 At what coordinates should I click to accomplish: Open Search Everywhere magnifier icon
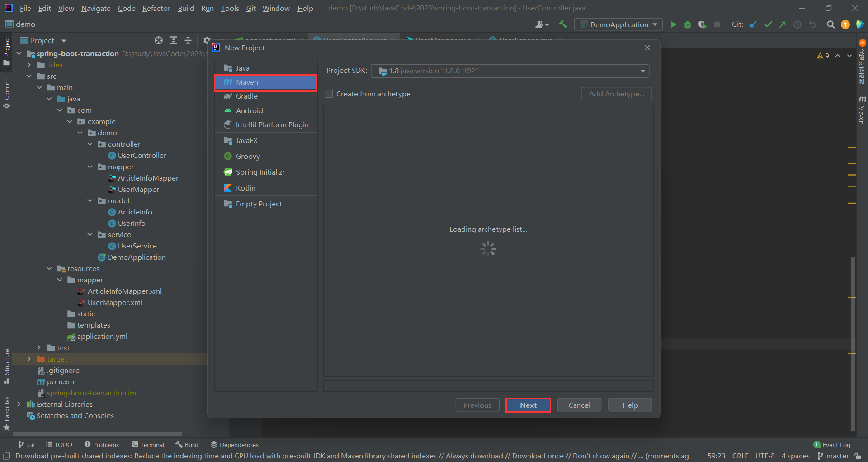pos(830,24)
